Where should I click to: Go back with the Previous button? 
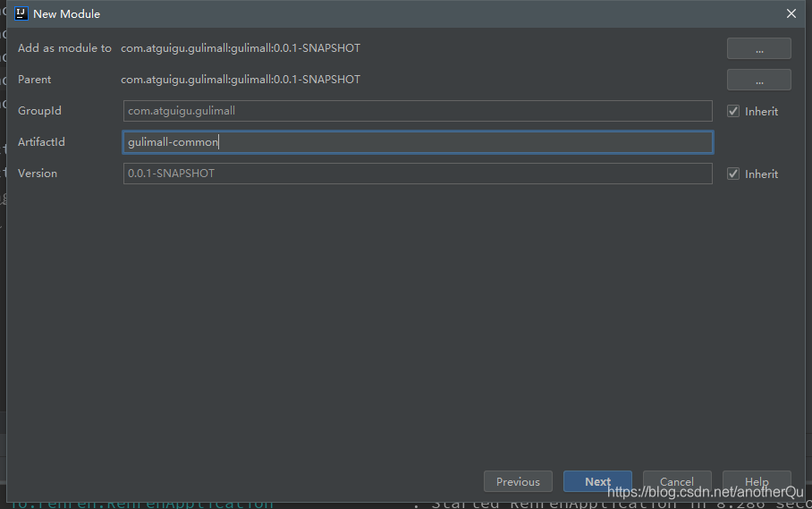[518, 481]
